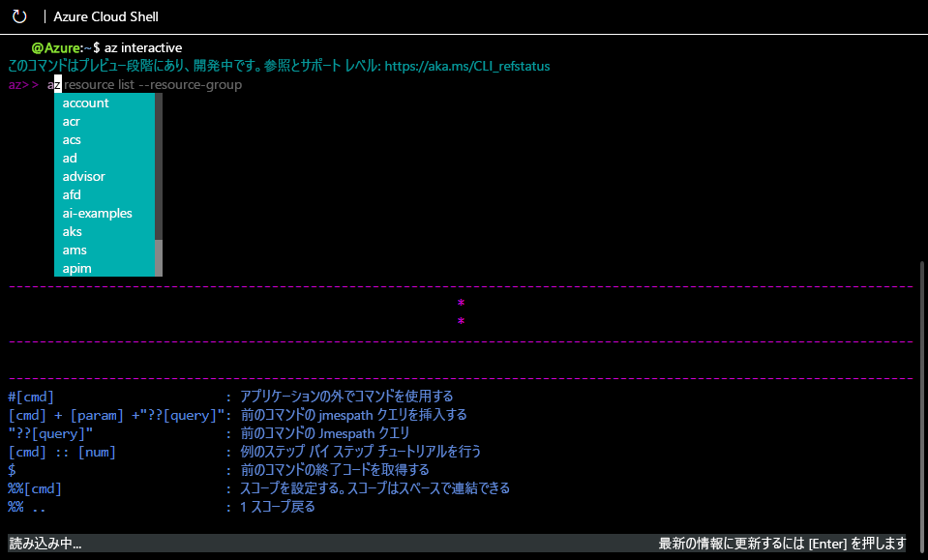Click the @Azure prompt label

58,46
